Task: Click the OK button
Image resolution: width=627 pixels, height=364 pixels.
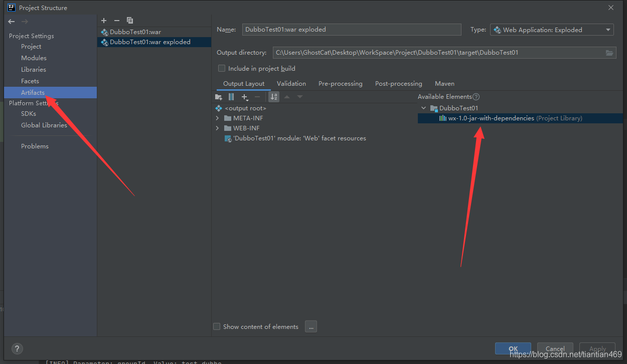Action: 513,349
